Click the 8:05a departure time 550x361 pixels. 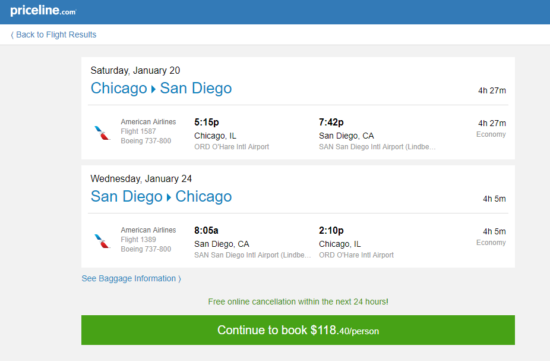coord(206,230)
